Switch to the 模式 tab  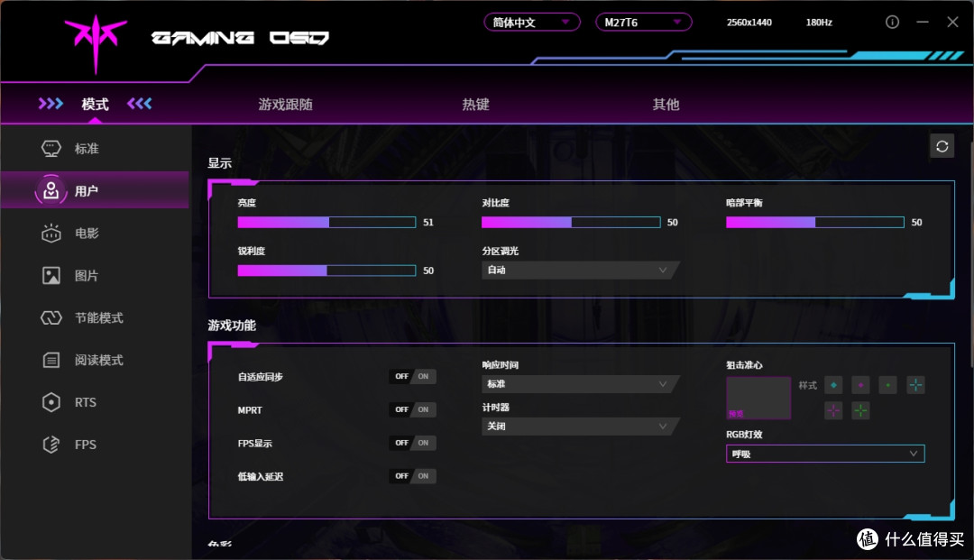tap(95, 105)
